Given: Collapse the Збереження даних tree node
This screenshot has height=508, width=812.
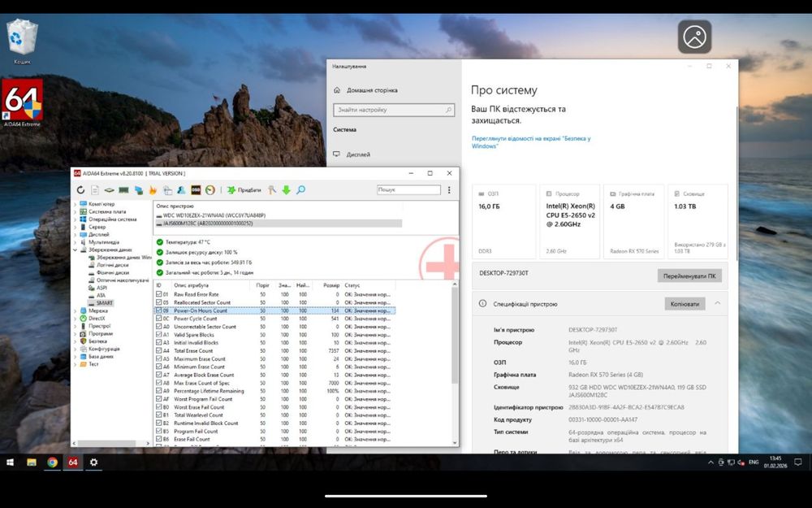Looking at the screenshot, I should click(x=75, y=250).
